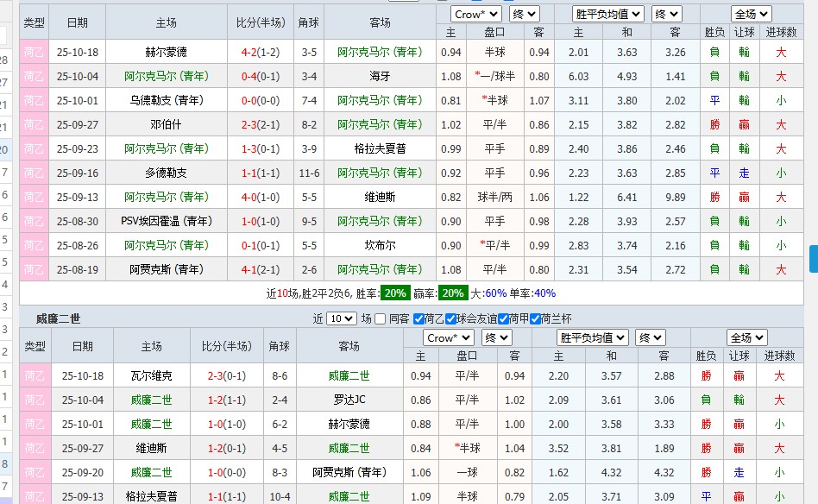Image resolution: width=818 pixels, height=504 pixels.
Task: Click the score 2-3(0-1) of the 瓦尔维克 match
Action: [x=226, y=376]
